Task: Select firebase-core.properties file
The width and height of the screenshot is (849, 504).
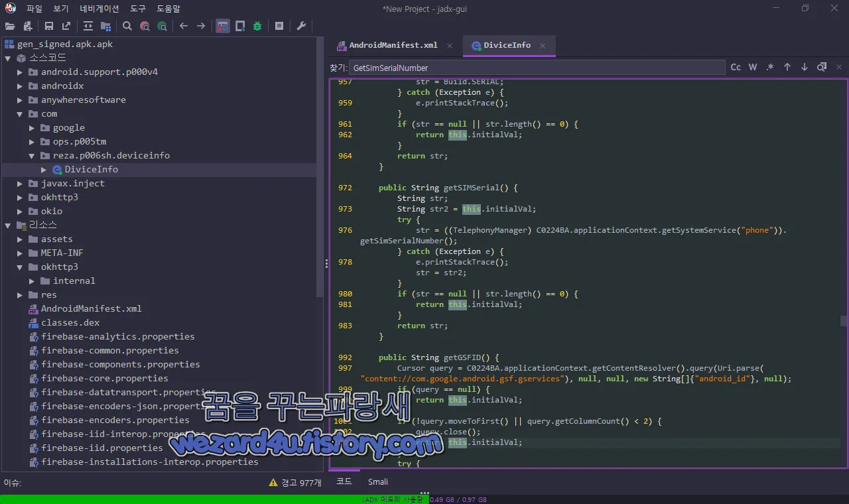Action: tap(105, 379)
